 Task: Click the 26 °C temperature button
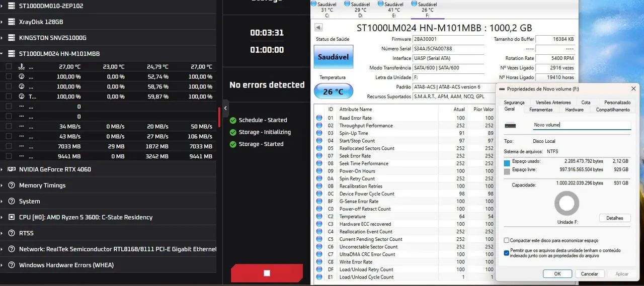click(333, 91)
